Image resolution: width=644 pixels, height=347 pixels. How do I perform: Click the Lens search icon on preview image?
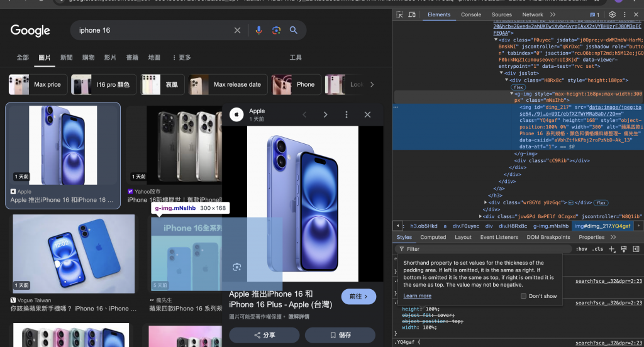click(x=236, y=267)
